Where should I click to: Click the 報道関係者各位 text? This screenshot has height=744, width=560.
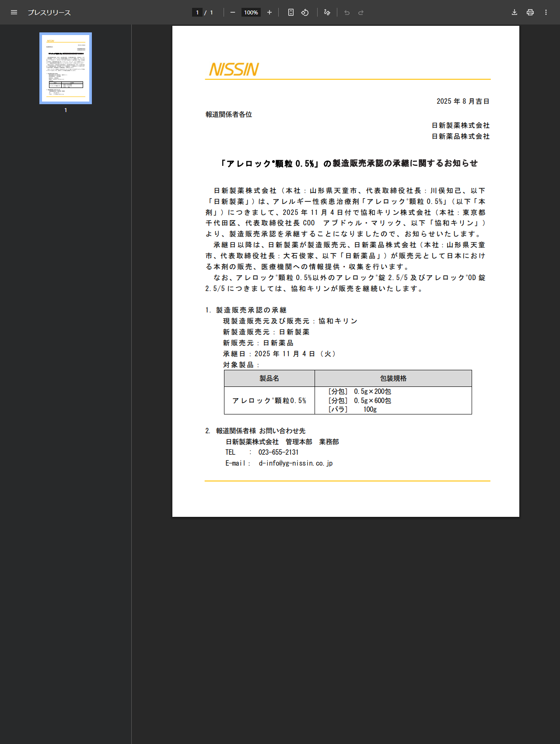[229, 114]
